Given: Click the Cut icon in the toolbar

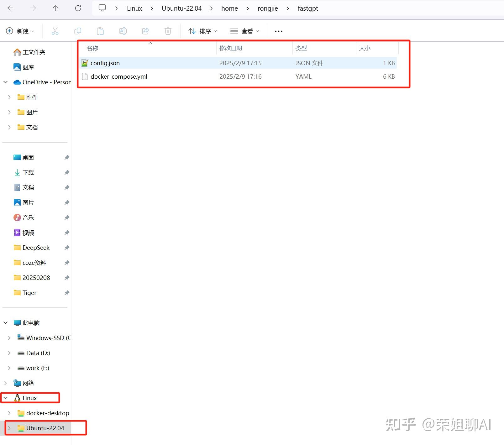Looking at the screenshot, I should (x=55, y=31).
